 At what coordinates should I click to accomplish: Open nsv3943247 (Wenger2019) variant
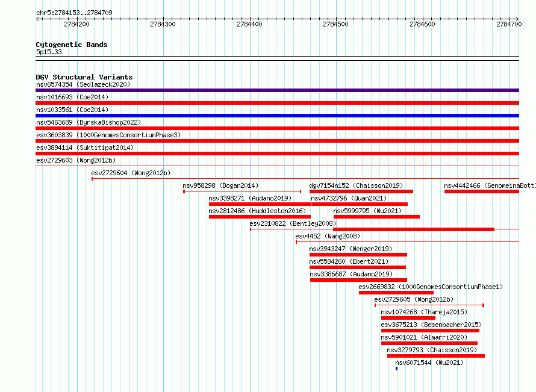click(x=351, y=249)
